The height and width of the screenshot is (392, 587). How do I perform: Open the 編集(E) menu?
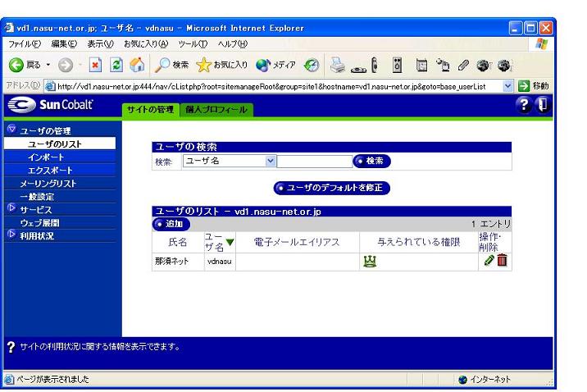tap(64, 43)
